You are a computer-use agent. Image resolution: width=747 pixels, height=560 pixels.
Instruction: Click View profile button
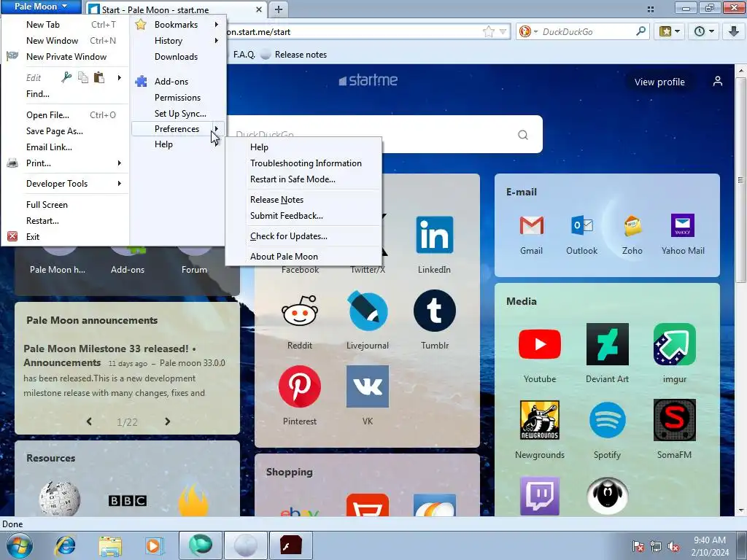click(659, 82)
